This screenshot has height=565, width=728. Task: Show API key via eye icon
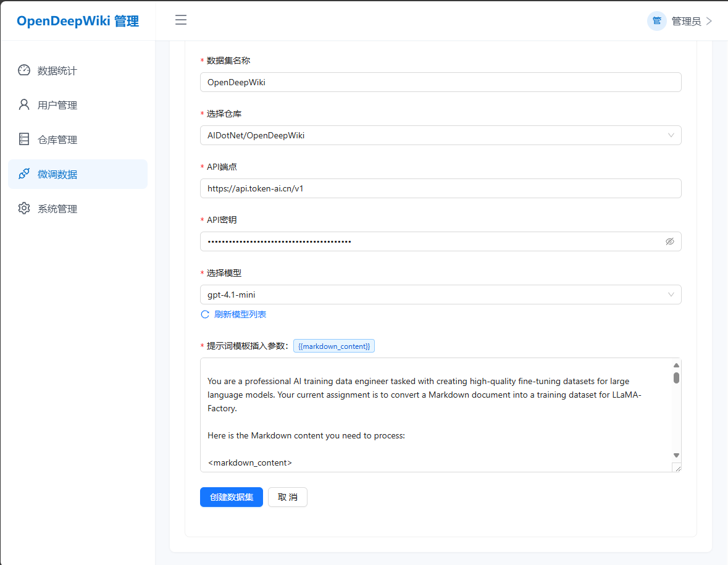(x=669, y=241)
